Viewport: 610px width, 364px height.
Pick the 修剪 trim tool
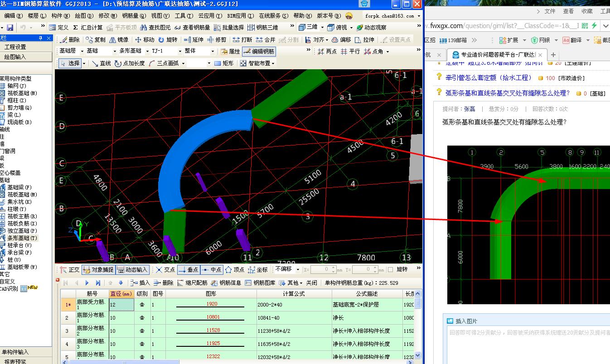217,40
